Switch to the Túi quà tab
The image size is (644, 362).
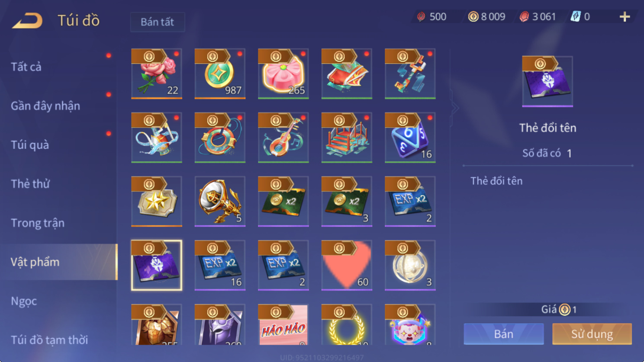click(30, 145)
